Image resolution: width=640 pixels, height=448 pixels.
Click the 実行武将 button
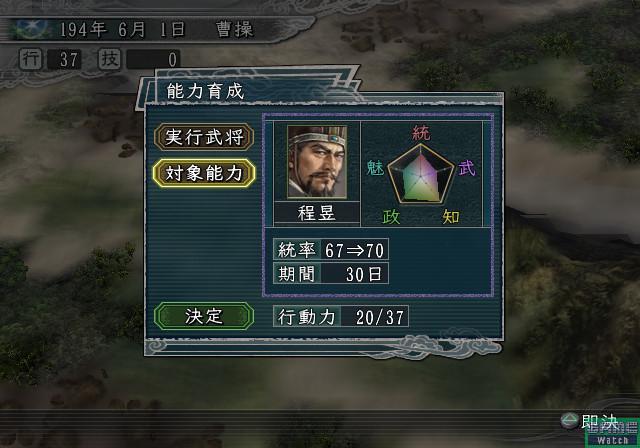[204, 137]
